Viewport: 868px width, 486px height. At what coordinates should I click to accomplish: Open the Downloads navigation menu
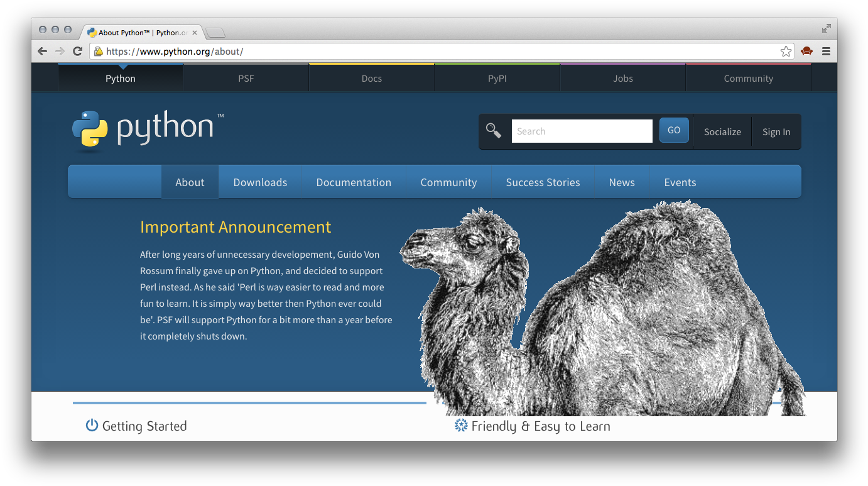(260, 182)
